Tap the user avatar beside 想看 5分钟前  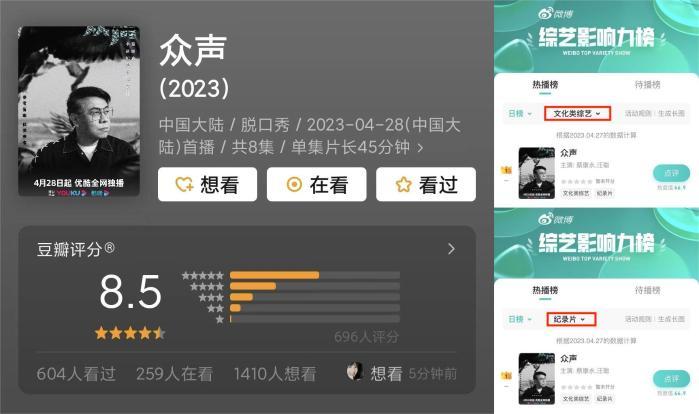(355, 372)
